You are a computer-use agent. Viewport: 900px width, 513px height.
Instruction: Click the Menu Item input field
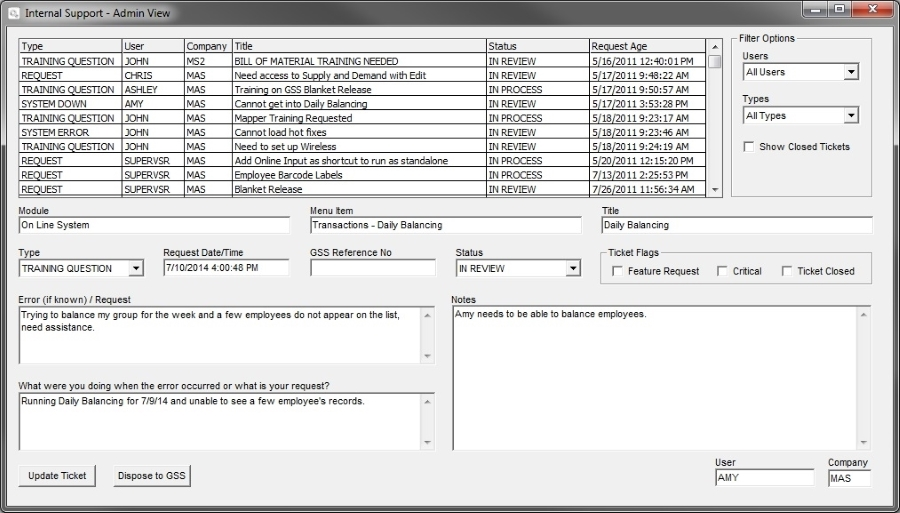tap(445, 226)
